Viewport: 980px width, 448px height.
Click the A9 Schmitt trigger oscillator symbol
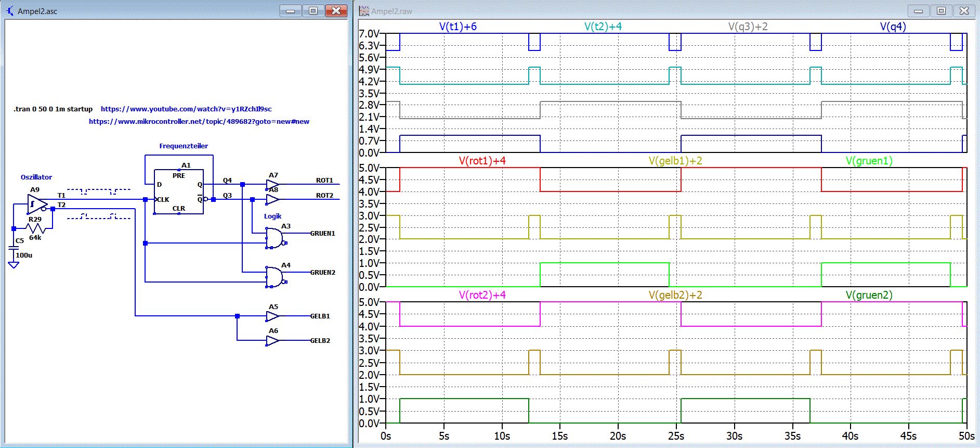(36, 204)
